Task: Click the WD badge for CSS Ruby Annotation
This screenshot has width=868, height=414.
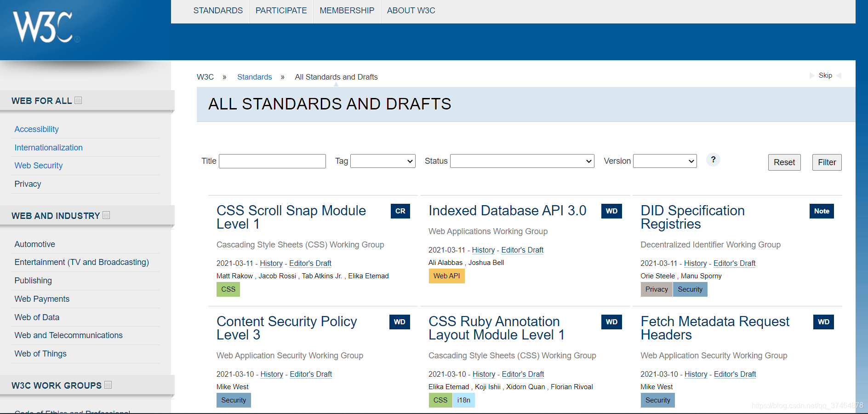Action: tap(611, 322)
